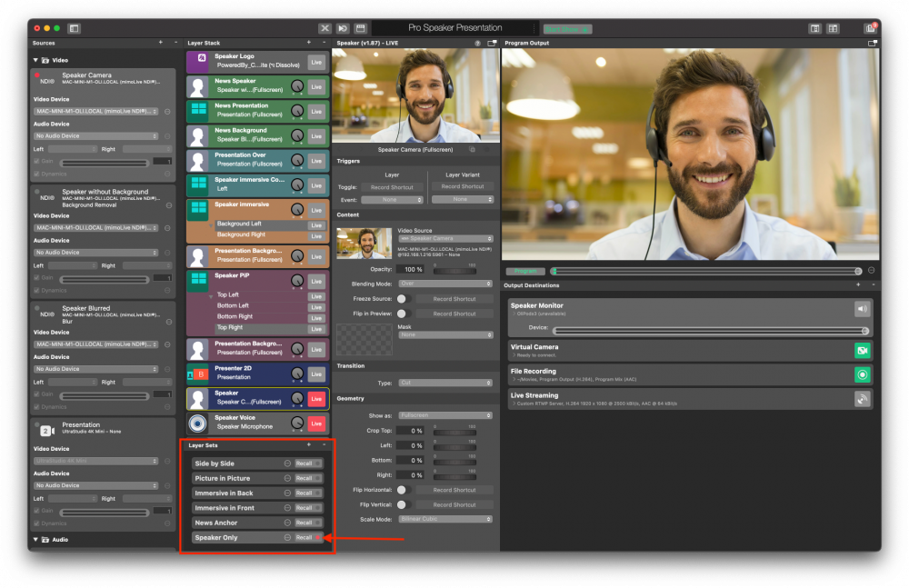Turn on Live for Speaker Logo layer
The width and height of the screenshot is (909, 588).
point(316,62)
